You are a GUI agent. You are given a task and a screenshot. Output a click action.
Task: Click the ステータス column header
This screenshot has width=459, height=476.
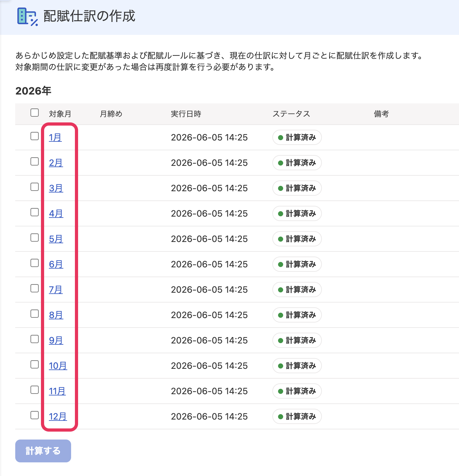point(291,114)
